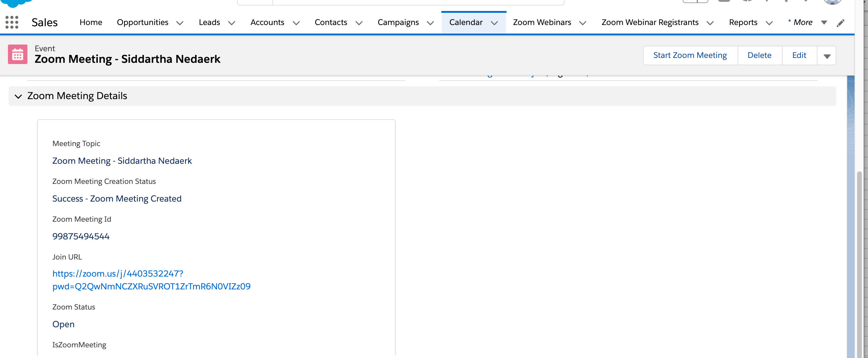
Task: Open the Zoom Webinars tab
Action: (542, 22)
